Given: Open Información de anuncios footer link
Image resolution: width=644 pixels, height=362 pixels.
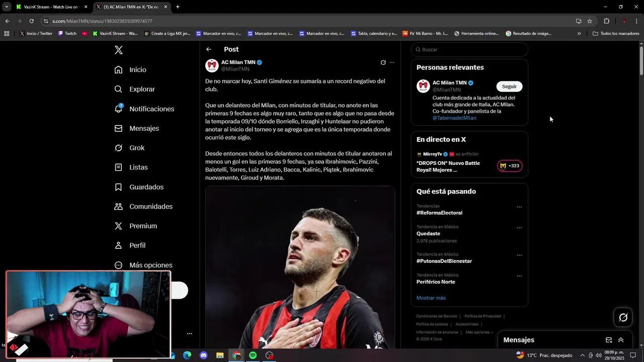Looking at the screenshot, I should (x=437, y=332).
